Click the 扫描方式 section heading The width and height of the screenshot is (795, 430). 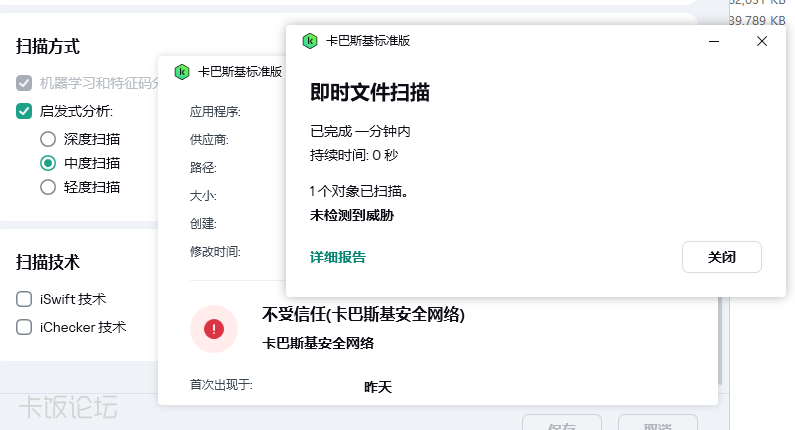[x=48, y=47]
